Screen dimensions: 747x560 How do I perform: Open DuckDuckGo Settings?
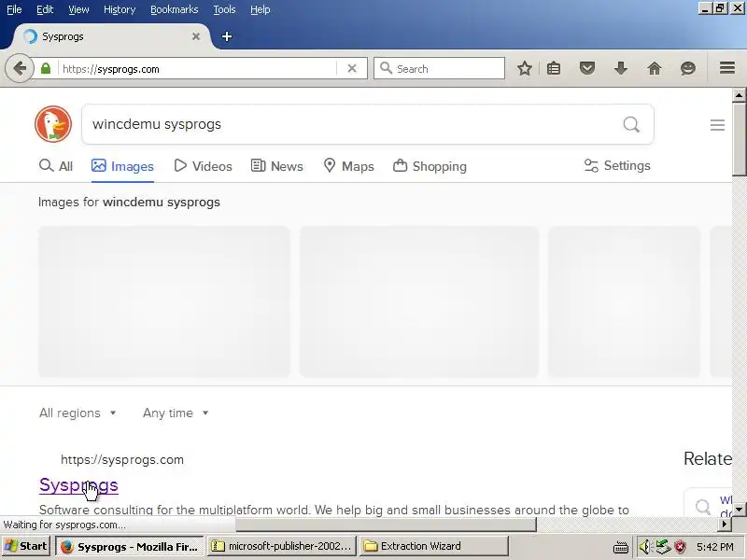pyautogui.click(x=617, y=166)
